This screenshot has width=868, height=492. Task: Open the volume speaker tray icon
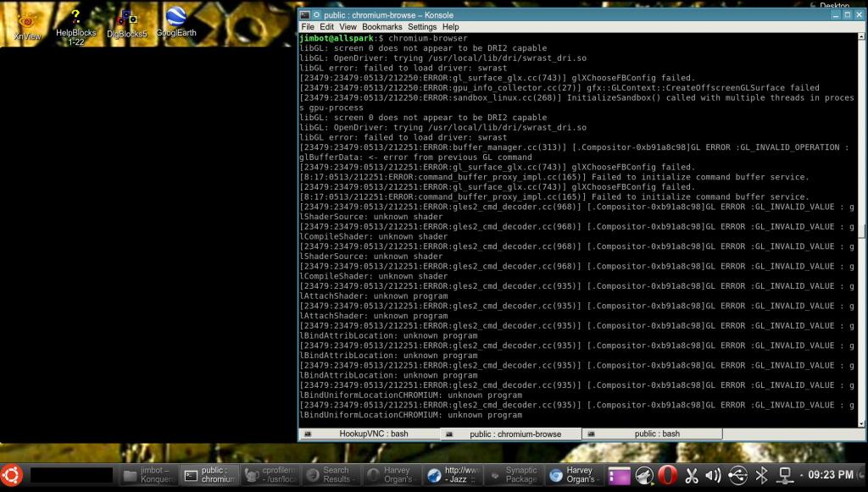713,476
